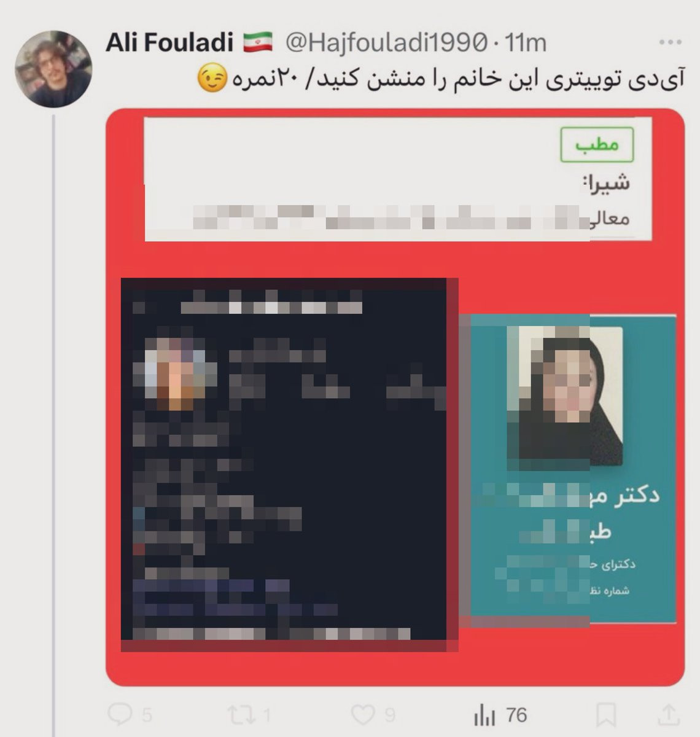View the 76 views count
Viewport: 700px width, 737px height.
point(517,715)
